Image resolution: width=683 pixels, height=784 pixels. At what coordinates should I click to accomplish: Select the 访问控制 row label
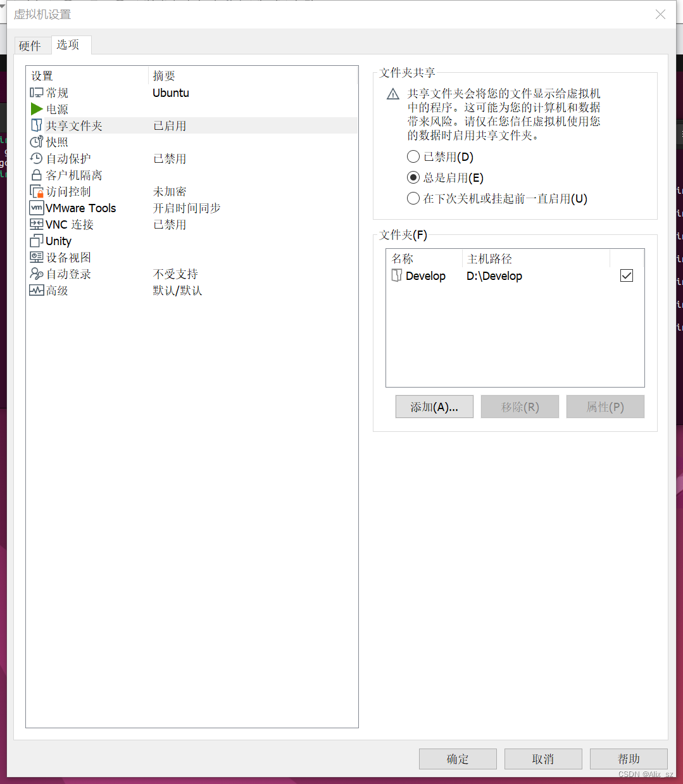pyautogui.click(x=68, y=191)
